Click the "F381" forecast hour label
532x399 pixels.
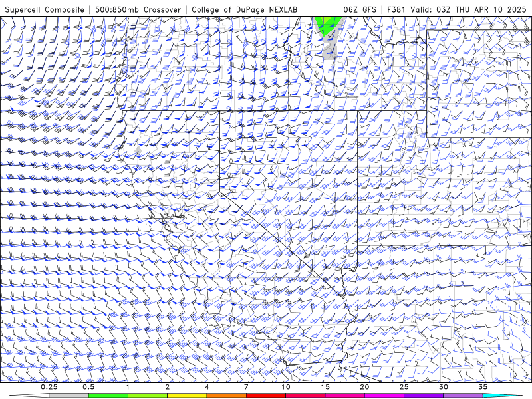(397, 9)
